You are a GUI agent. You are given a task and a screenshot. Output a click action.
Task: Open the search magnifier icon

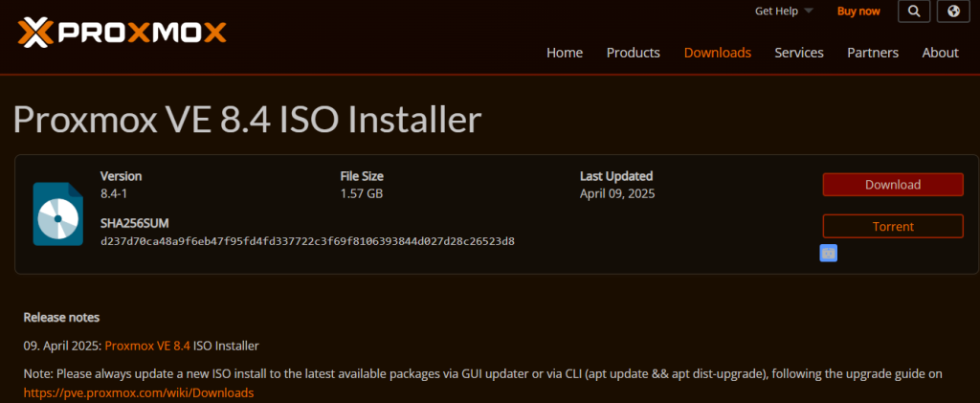(913, 11)
